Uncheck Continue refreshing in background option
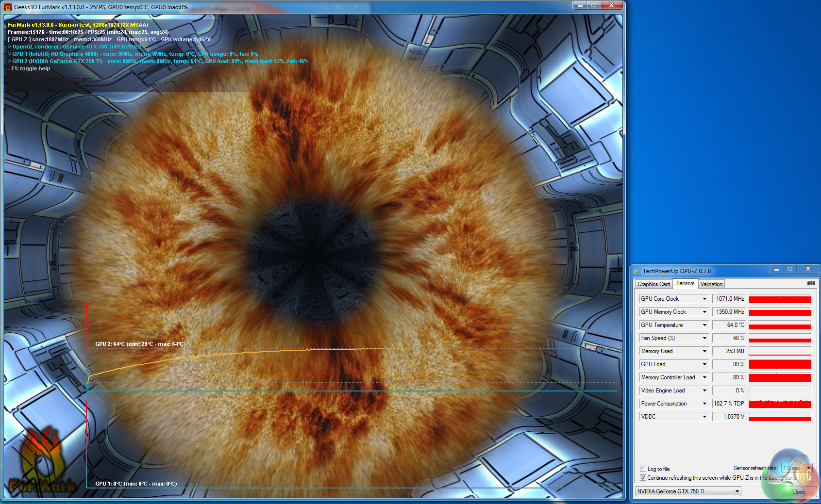 643,478
